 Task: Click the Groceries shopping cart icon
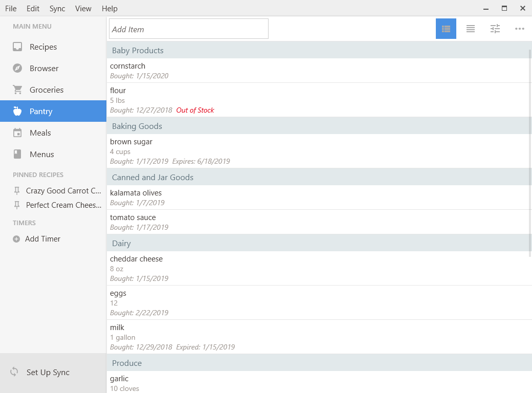(x=17, y=90)
